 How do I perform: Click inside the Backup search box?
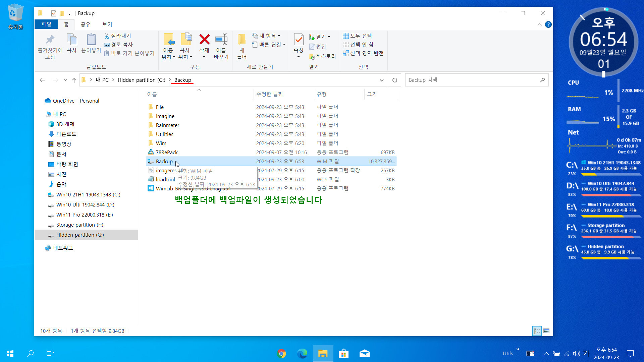[x=477, y=80]
